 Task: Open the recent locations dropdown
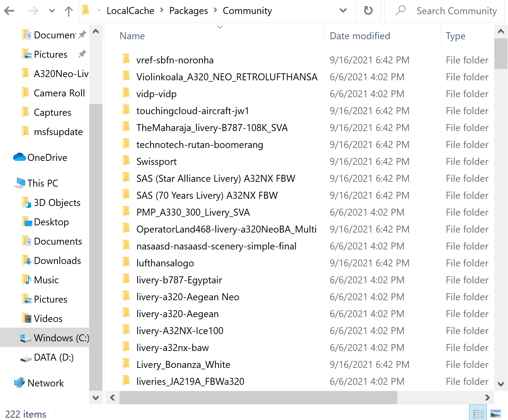(52, 11)
